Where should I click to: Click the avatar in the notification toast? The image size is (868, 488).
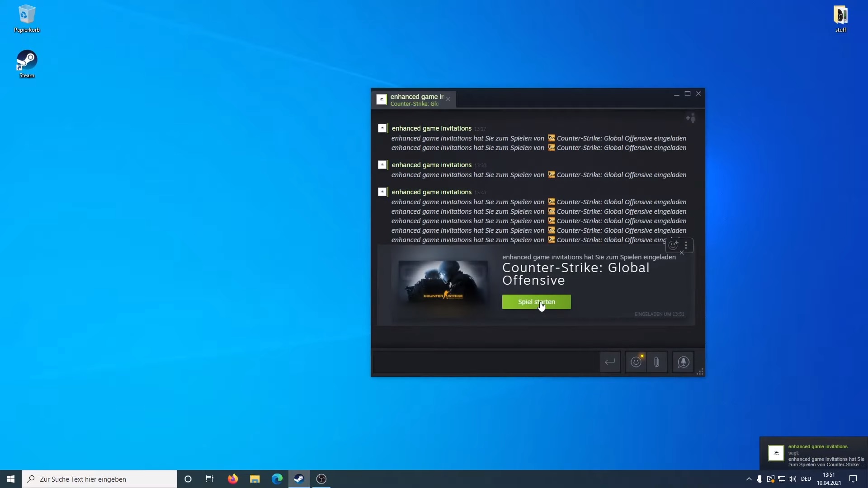[776, 453]
